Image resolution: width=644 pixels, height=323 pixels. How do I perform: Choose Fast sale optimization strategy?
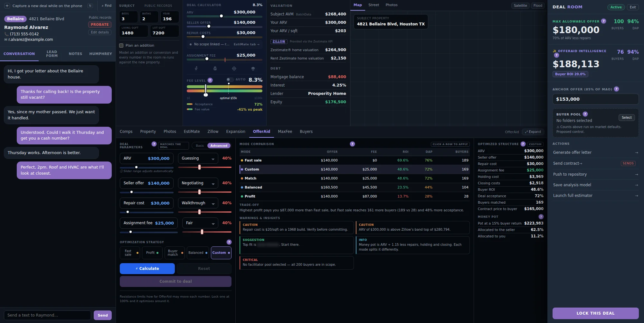pyautogui.click(x=130, y=253)
